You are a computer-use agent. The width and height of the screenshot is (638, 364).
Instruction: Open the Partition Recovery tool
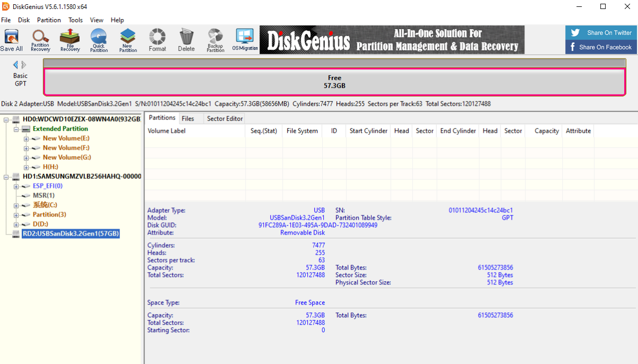pos(40,40)
